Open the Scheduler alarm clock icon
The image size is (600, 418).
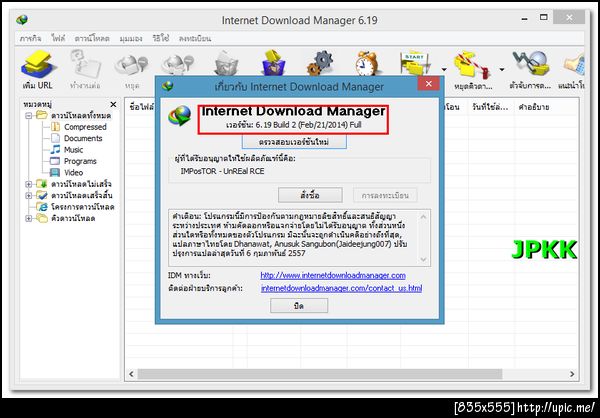point(367,63)
